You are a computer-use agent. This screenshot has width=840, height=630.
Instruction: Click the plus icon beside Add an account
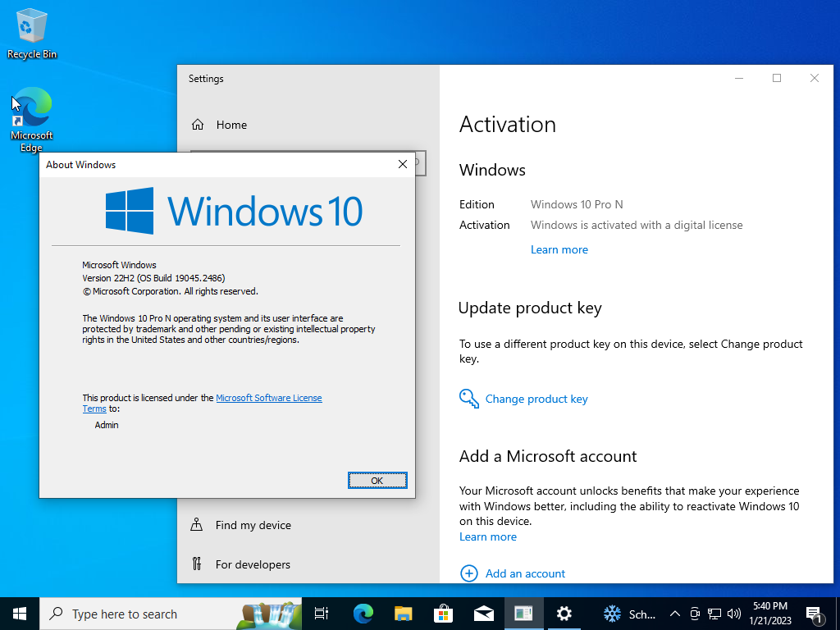point(468,573)
